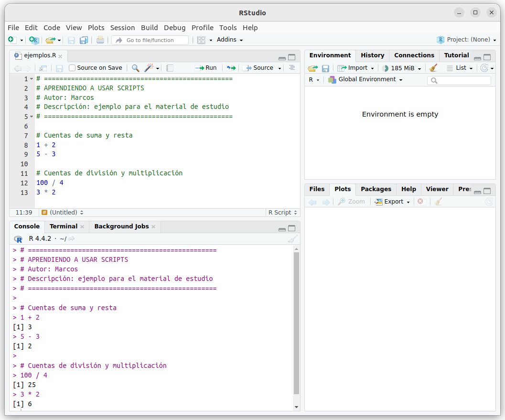The image size is (505, 420).
Task: Click the Create a project icon
Action: tap(34, 40)
